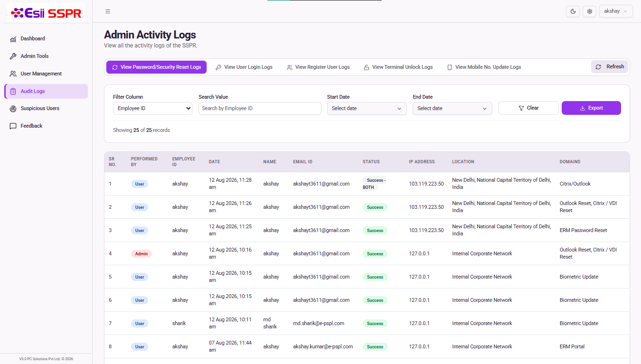Screen dimensions: 641x364
Task: Click the Export button
Action: [591, 108]
